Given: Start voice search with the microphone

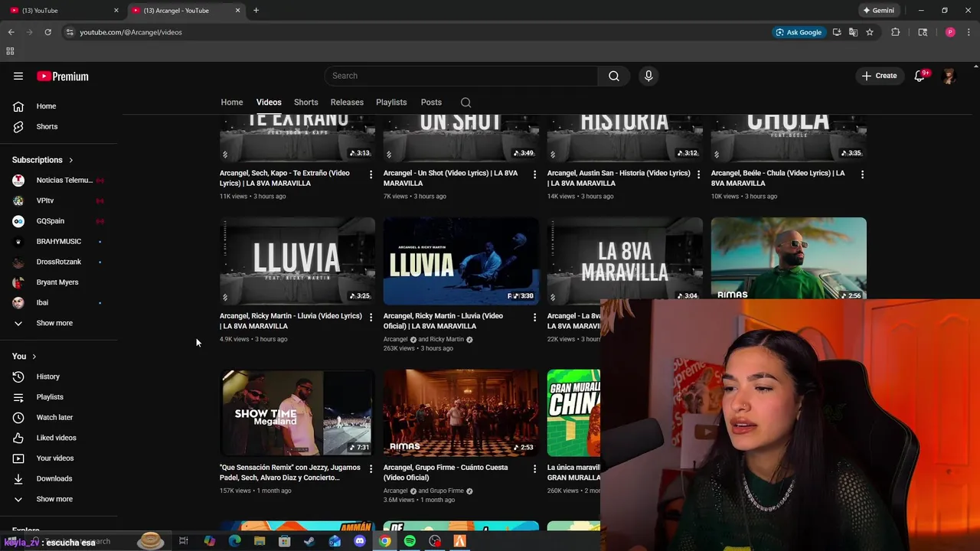Looking at the screenshot, I should point(648,76).
